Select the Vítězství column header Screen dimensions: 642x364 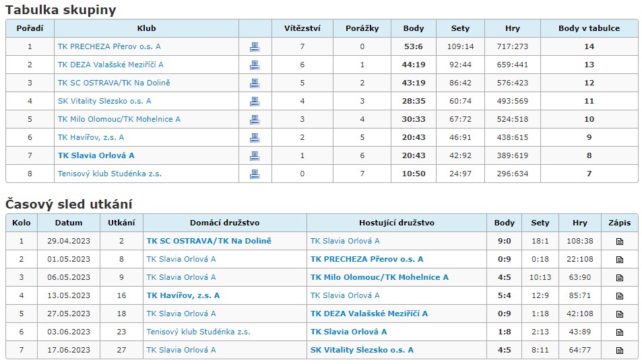pos(302,28)
